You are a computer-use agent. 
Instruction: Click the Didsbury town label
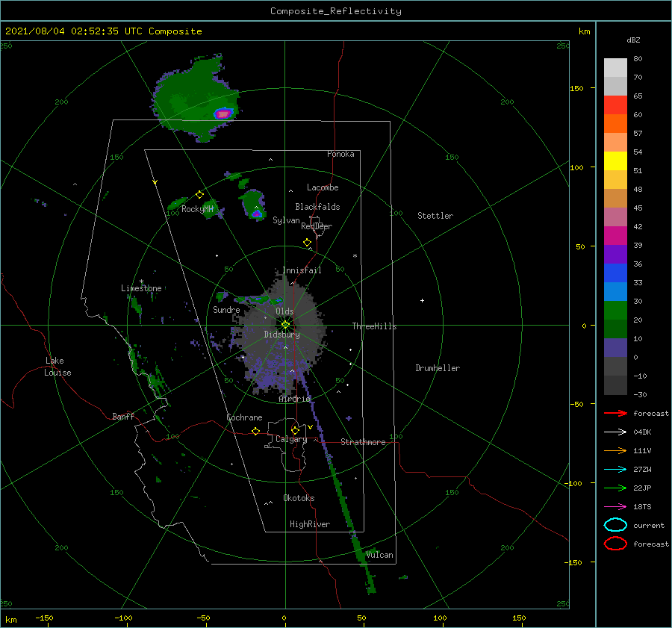(282, 335)
